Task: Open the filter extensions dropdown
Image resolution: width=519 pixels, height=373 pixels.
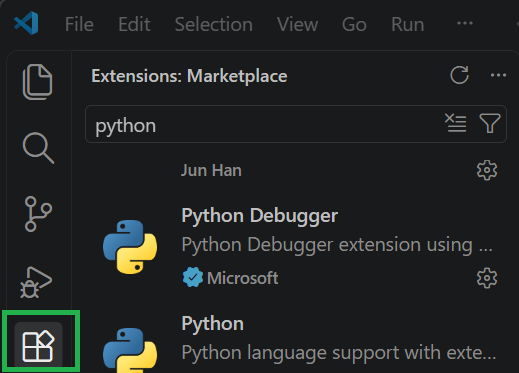Action: 489,123
